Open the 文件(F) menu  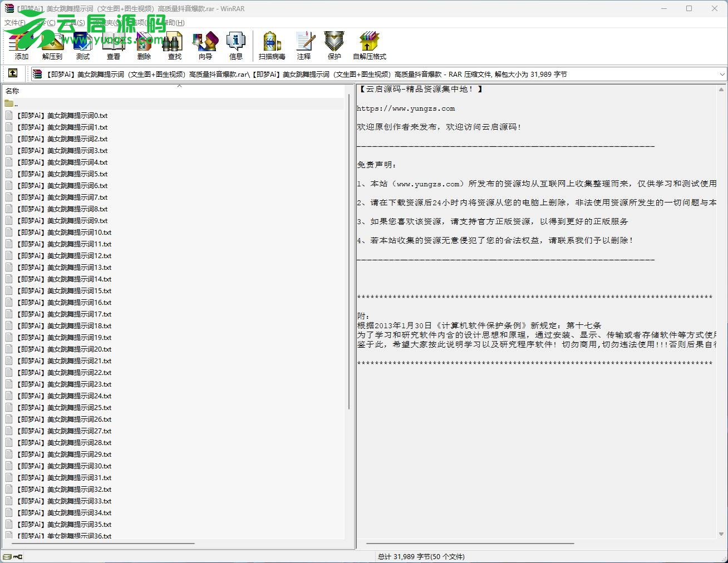tap(15, 23)
